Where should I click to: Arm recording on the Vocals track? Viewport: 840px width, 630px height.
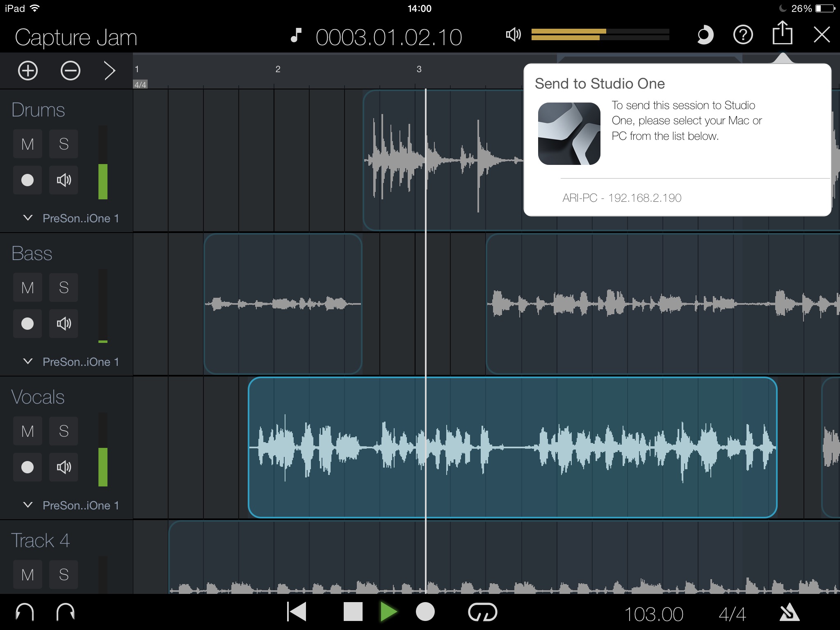[x=27, y=467]
